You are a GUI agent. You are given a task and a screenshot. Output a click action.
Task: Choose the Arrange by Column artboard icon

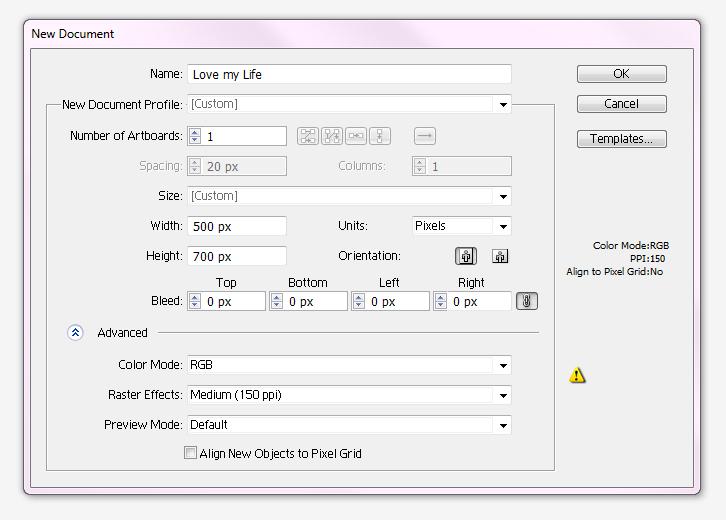[380, 136]
